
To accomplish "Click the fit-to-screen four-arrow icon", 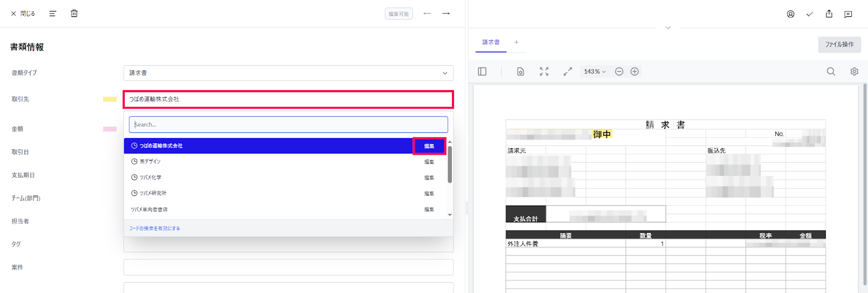I will click(544, 72).
